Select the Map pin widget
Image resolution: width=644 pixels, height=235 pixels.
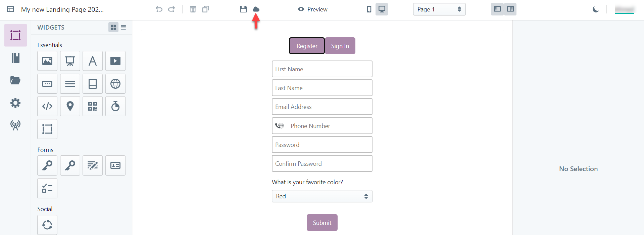click(70, 106)
